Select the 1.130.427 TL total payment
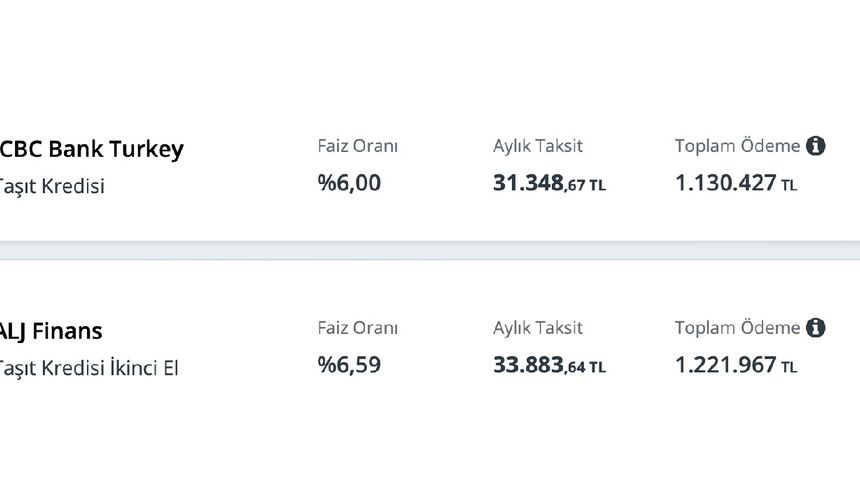 point(735,184)
